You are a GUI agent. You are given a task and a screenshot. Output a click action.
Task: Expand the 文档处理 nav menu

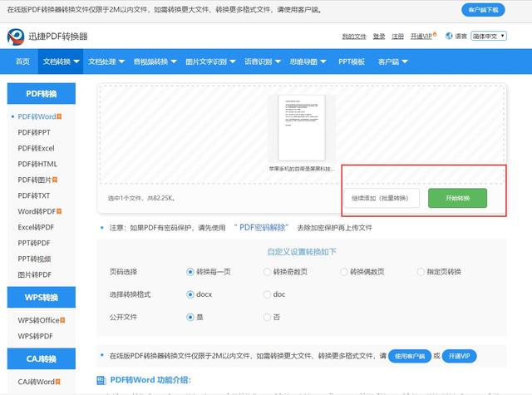pos(106,62)
